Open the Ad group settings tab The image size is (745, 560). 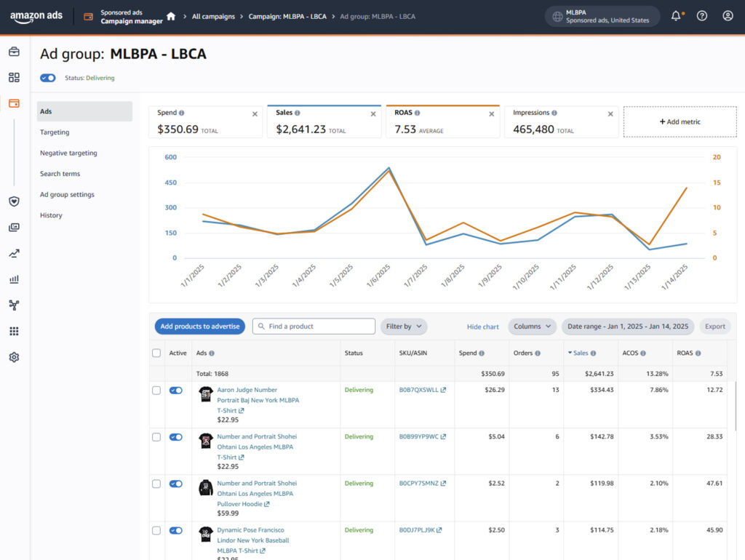(67, 195)
